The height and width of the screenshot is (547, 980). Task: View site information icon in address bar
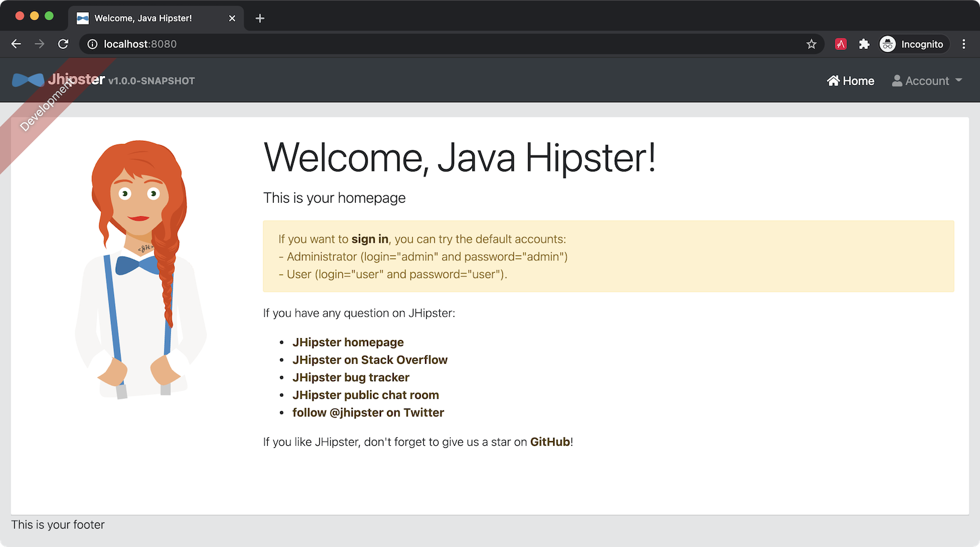[x=92, y=44]
